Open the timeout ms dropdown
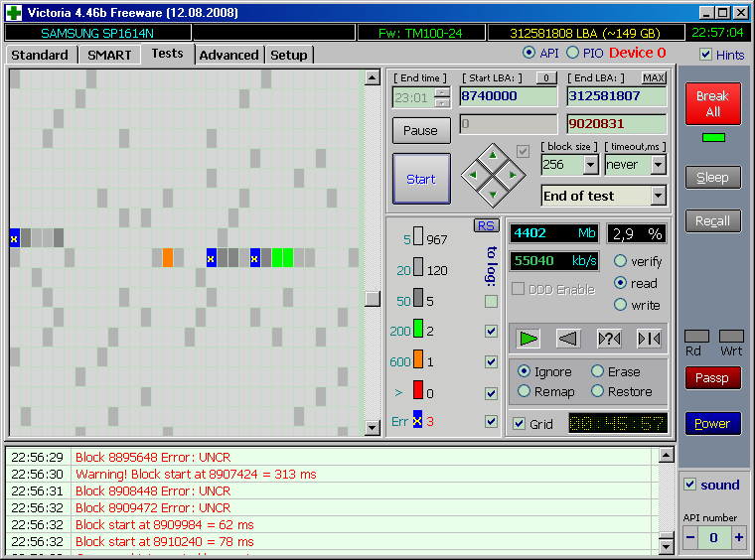 pos(659,165)
